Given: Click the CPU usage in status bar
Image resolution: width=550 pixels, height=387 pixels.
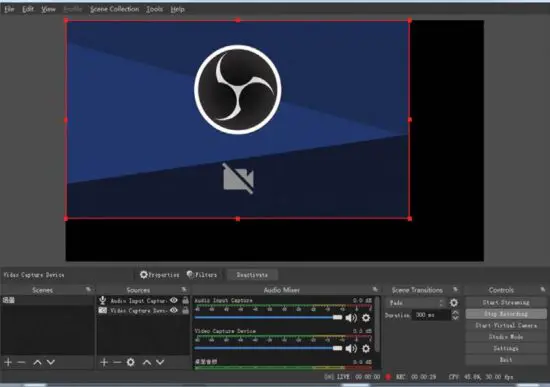Looking at the screenshot, I should (x=481, y=377).
